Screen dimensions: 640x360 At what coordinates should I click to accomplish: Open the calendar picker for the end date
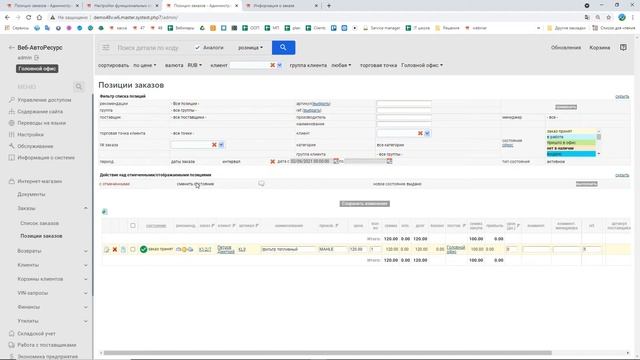389,161
